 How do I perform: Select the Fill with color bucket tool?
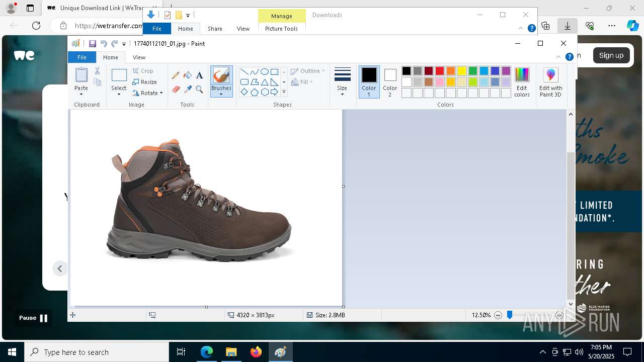[x=188, y=75]
